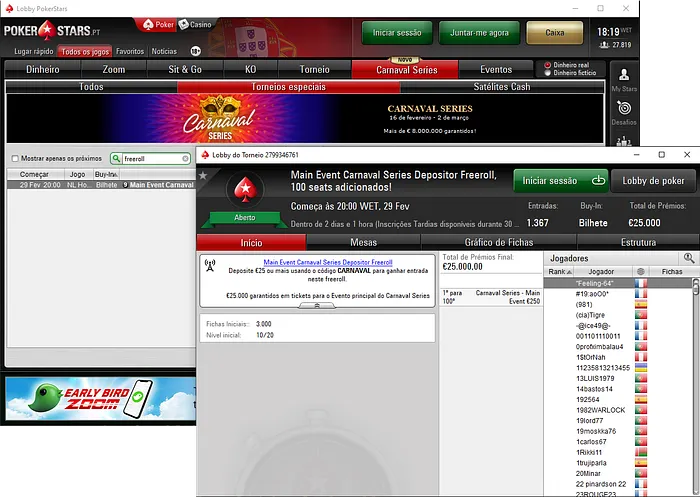Click the green search magnifier icon

(x=116, y=159)
